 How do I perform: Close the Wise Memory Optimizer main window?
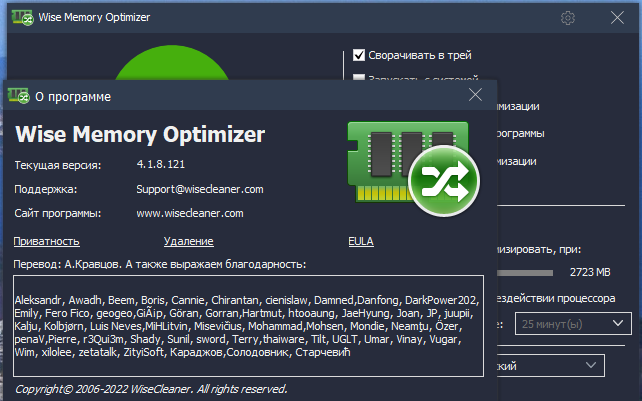coord(617,18)
